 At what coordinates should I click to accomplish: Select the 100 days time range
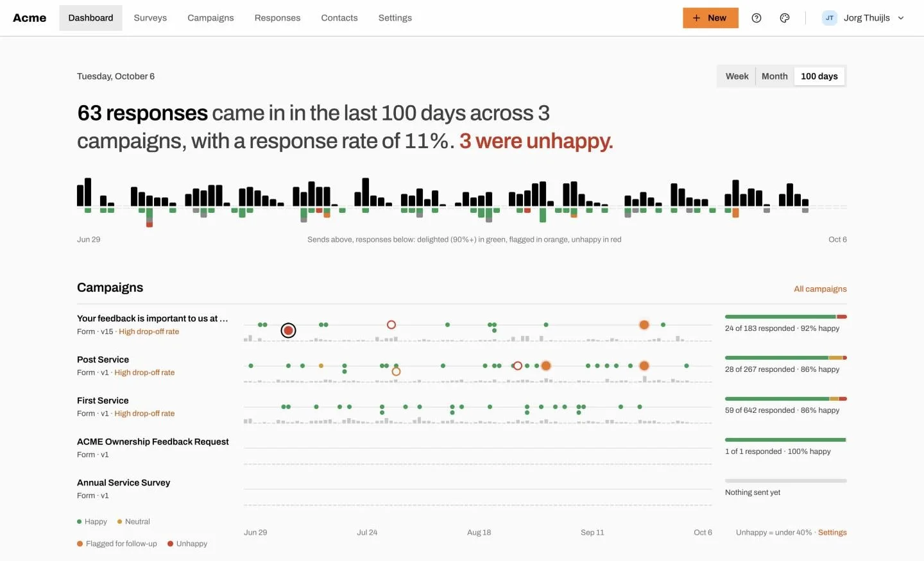(x=819, y=76)
